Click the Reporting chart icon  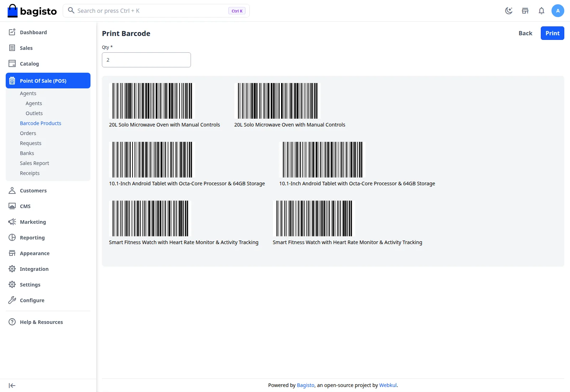(12, 237)
